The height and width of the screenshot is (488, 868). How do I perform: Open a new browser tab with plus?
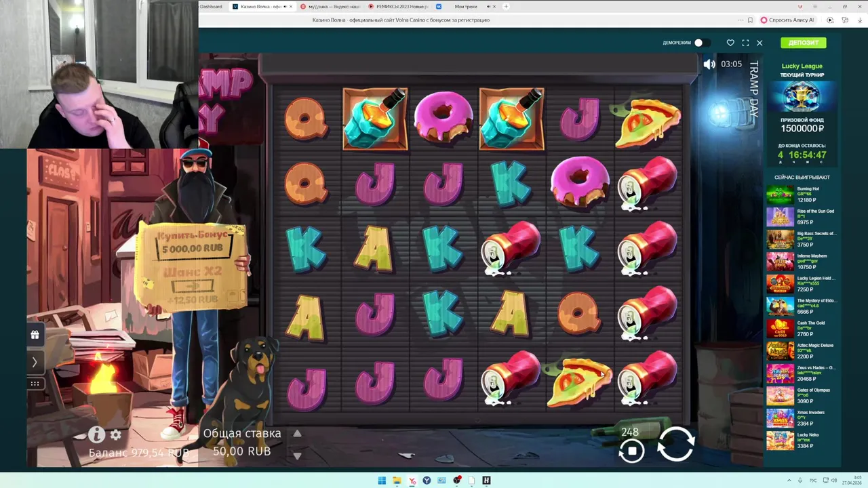tap(506, 6)
